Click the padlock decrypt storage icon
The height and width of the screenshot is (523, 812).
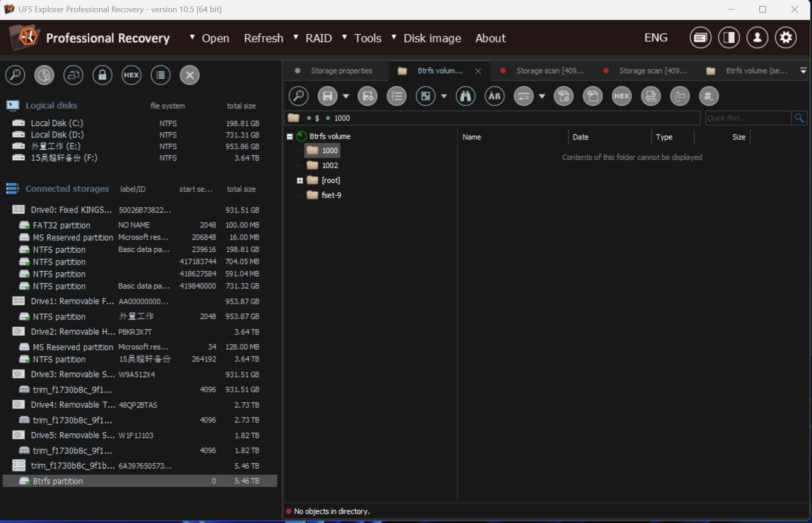click(x=102, y=75)
